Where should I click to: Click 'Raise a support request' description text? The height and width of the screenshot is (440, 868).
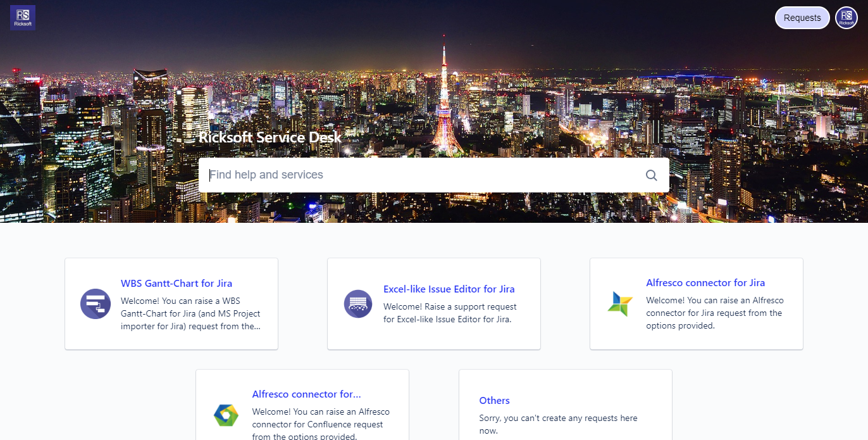[x=450, y=313]
